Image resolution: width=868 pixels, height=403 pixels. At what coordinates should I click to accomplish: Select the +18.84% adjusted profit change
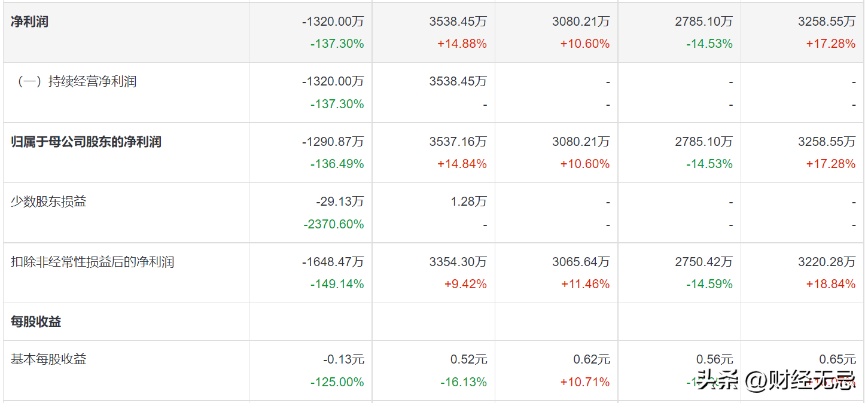830,284
